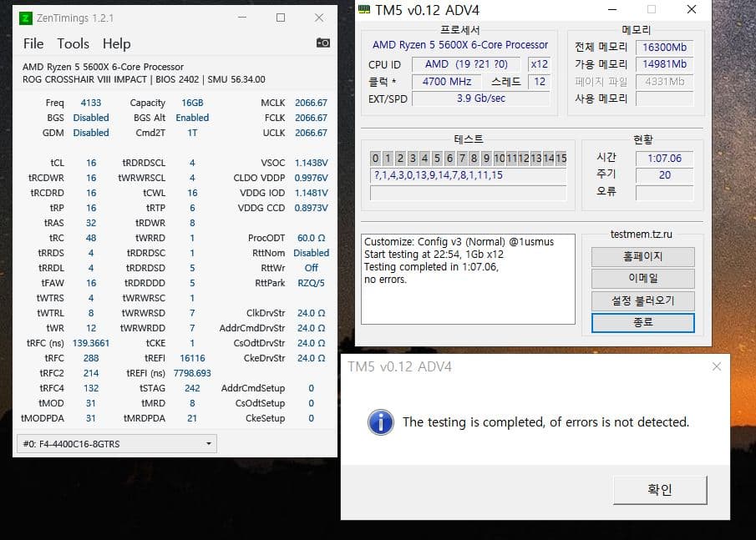Click the 4331Mb page file field
The width and height of the screenshot is (756, 540).
tap(664, 82)
